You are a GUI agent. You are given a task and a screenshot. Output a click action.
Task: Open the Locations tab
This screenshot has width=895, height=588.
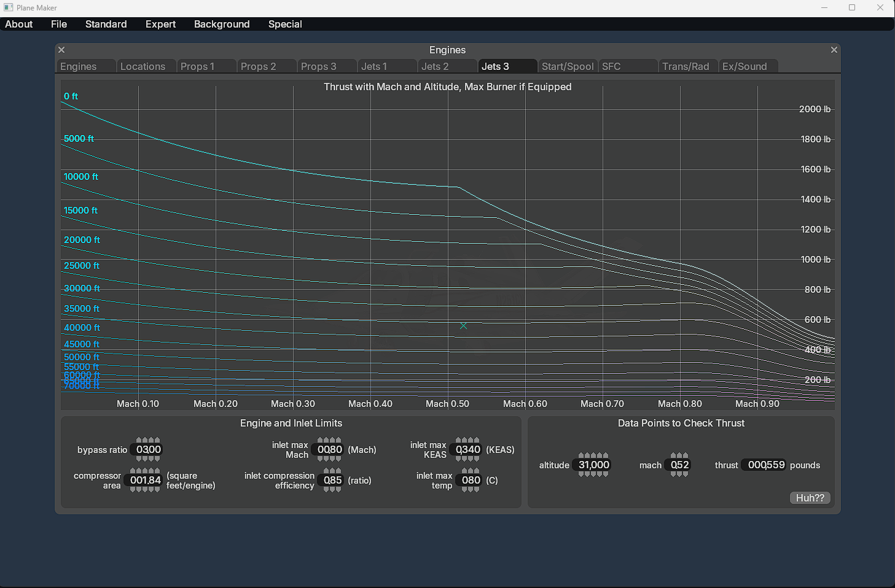[143, 66]
